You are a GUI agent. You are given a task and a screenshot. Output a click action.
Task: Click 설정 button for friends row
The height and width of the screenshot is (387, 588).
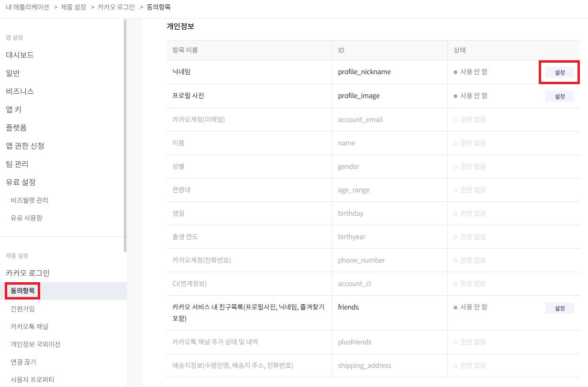point(559,308)
